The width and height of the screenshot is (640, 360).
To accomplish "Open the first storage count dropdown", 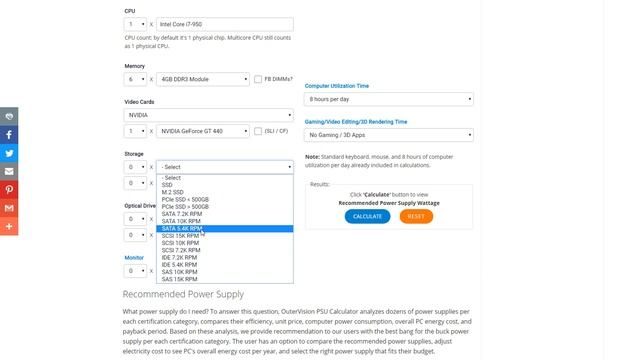I will click(x=135, y=167).
